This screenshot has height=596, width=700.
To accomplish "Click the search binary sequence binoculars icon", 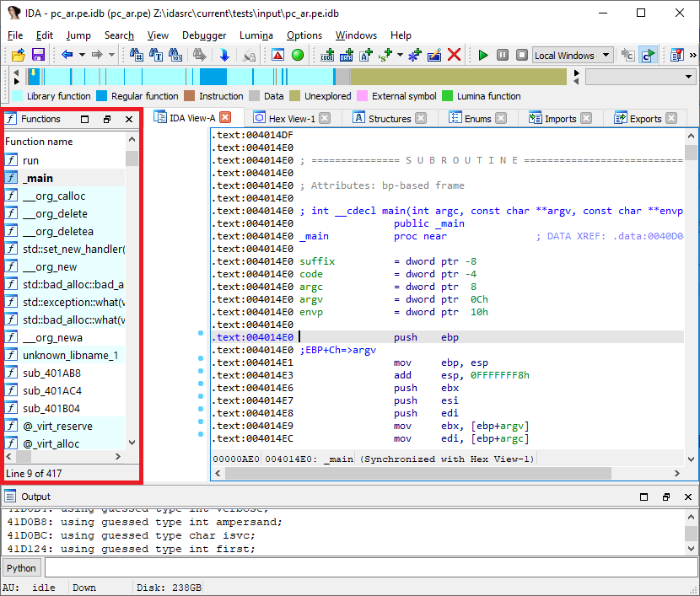I will 175,55.
